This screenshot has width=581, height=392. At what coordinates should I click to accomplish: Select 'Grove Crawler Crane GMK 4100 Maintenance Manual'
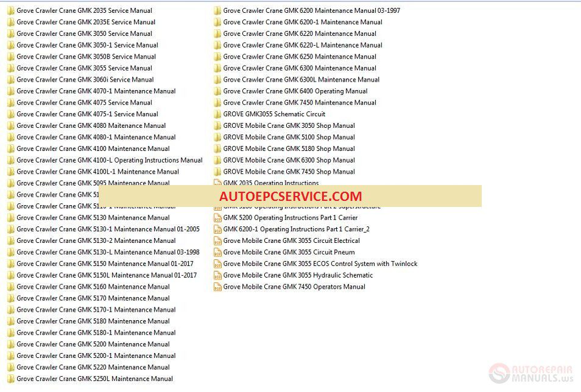pyautogui.click(x=93, y=149)
